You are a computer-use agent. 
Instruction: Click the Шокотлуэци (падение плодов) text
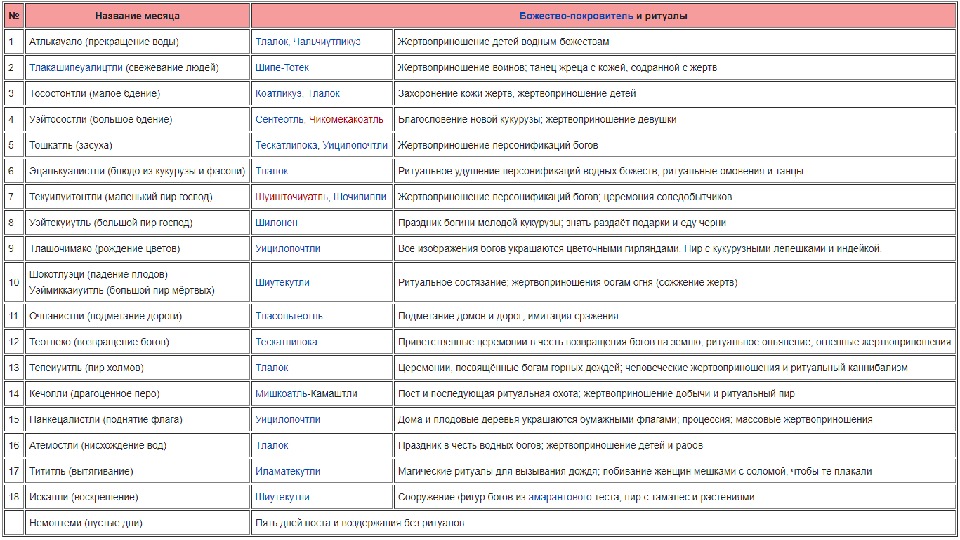tap(98, 274)
